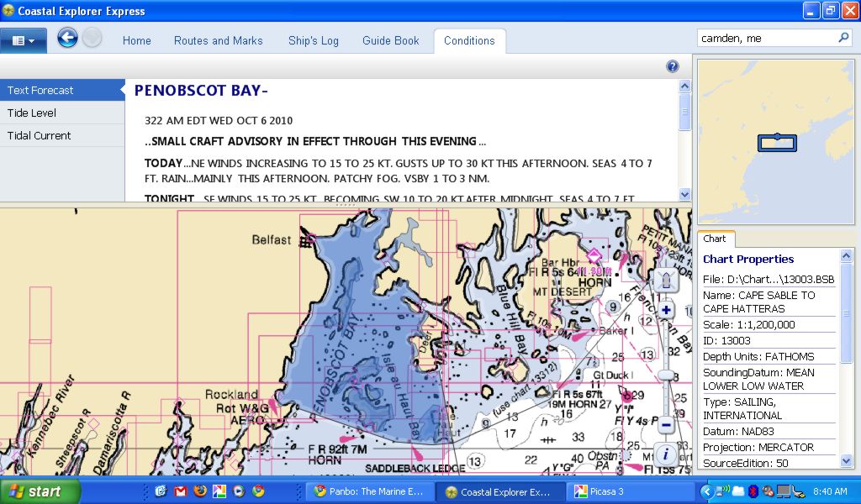861x504 pixels.
Task: Open Picasa 3 from the taskbar
Action: [x=631, y=491]
